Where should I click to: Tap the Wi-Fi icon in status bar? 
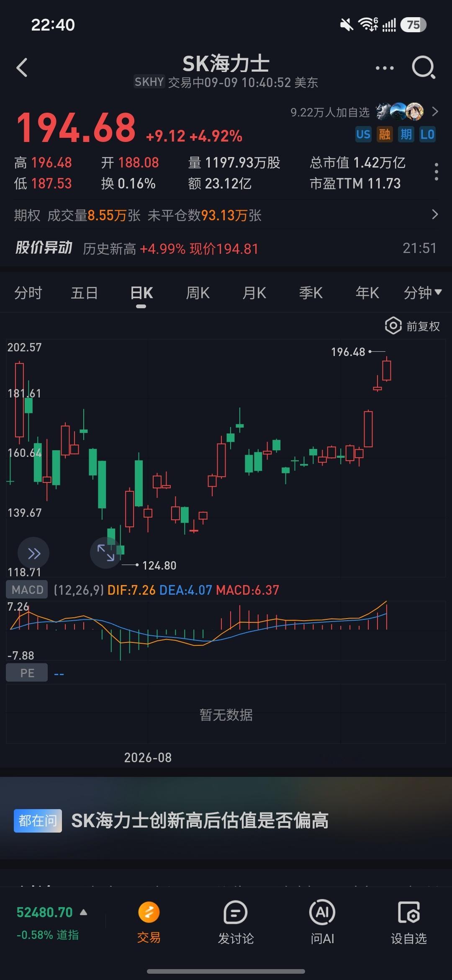pyautogui.click(x=368, y=25)
